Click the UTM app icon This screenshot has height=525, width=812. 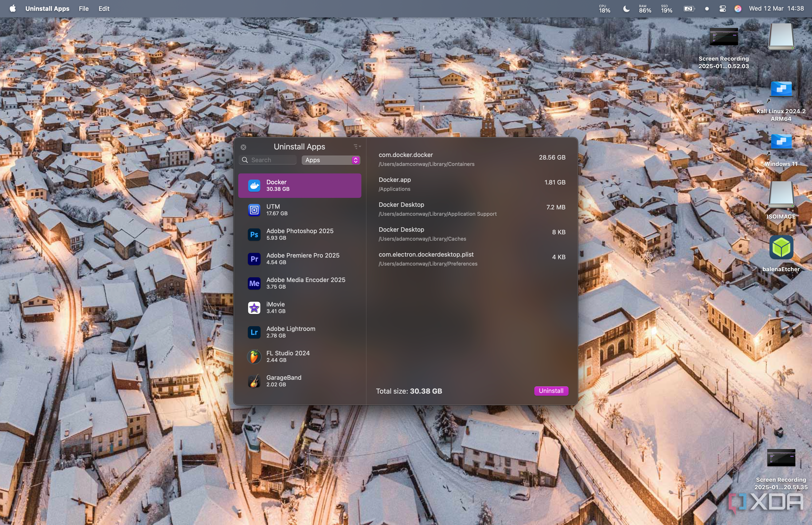click(254, 210)
